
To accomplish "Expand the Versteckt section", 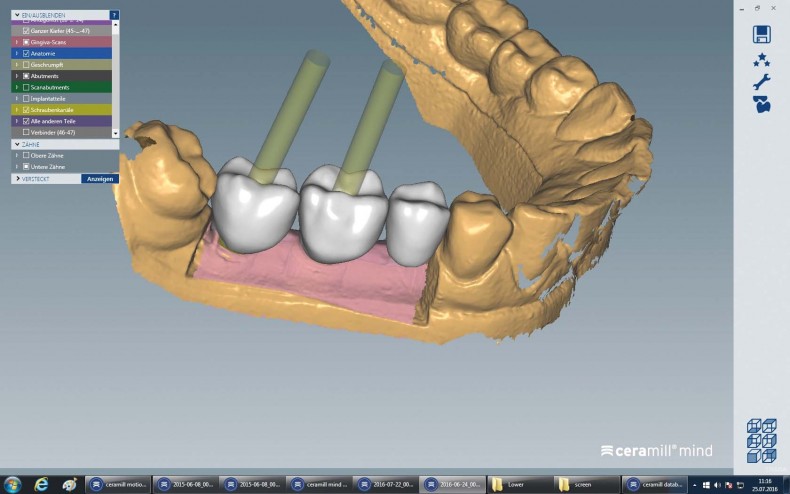I will (x=17, y=178).
